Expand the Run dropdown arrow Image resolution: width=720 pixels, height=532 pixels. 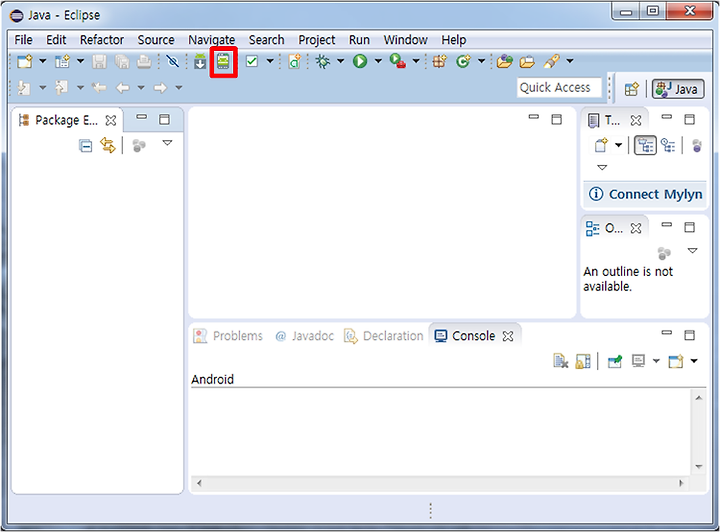coord(378,61)
